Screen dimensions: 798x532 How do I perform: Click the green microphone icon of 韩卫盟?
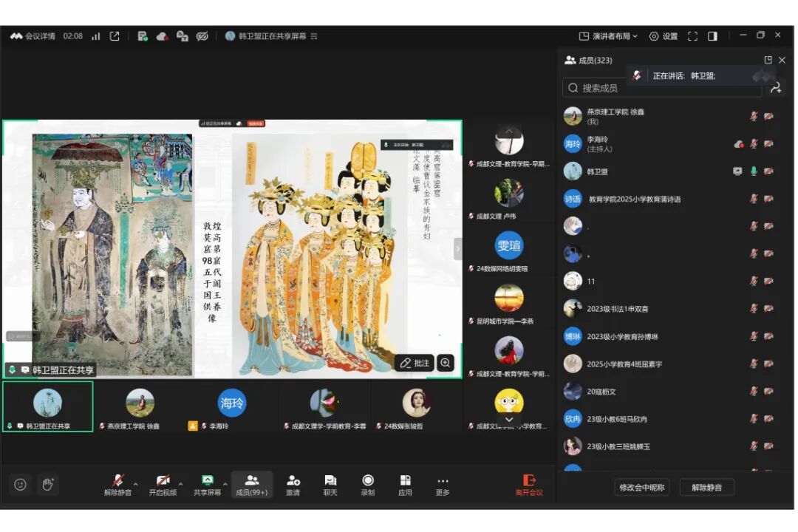[754, 171]
